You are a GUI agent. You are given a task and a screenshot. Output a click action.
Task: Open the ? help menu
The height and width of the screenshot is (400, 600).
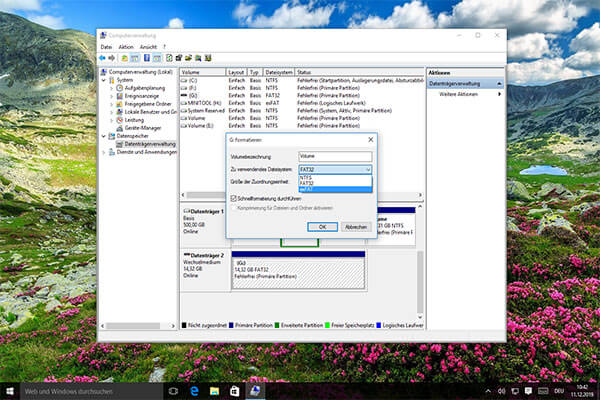[x=165, y=47]
